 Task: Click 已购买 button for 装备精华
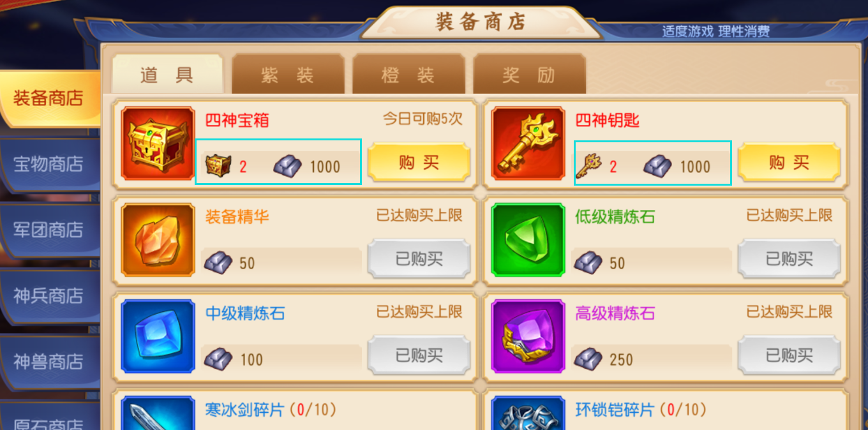coord(419,258)
